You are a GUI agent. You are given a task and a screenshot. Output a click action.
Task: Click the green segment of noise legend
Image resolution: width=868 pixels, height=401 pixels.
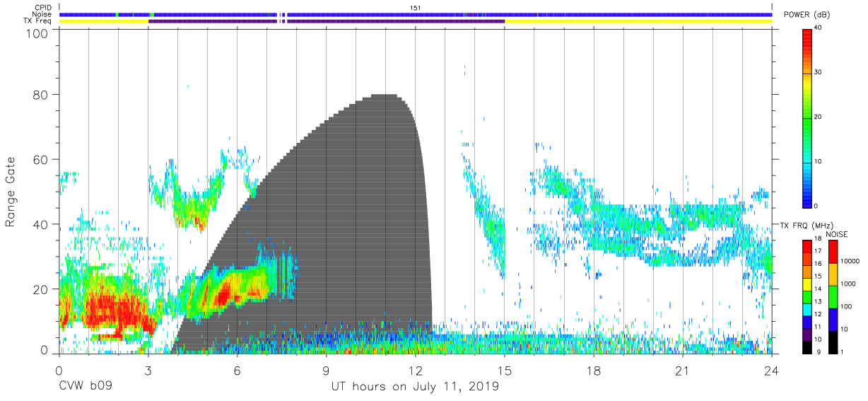click(x=833, y=297)
